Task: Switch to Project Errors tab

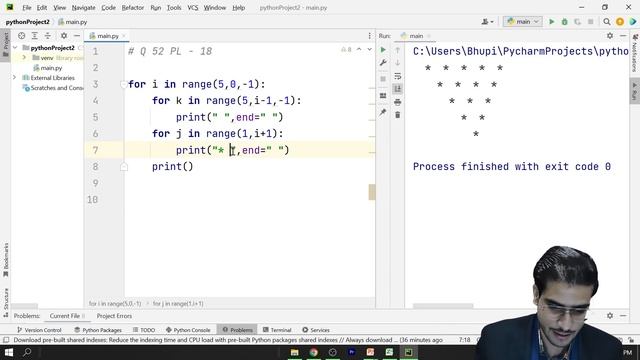Action: click(114, 316)
